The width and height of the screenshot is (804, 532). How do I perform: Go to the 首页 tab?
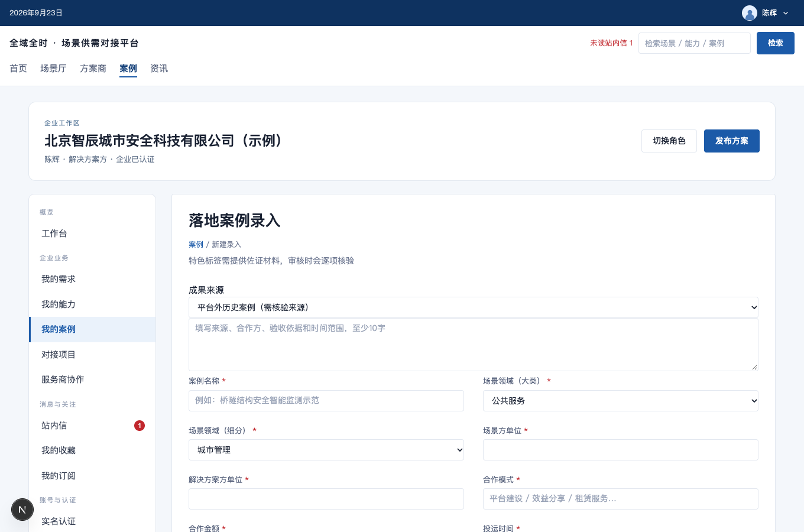tap(18, 69)
